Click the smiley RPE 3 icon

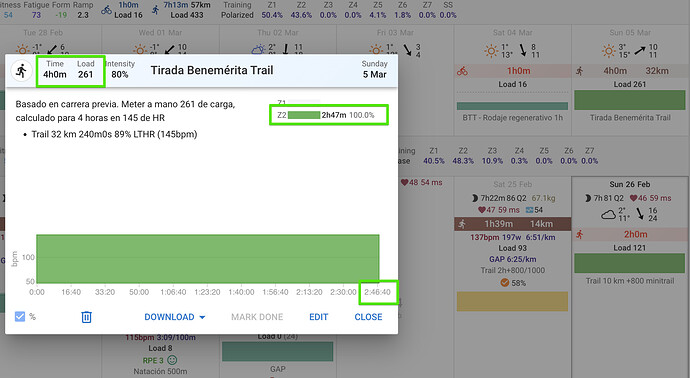click(172, 360)
